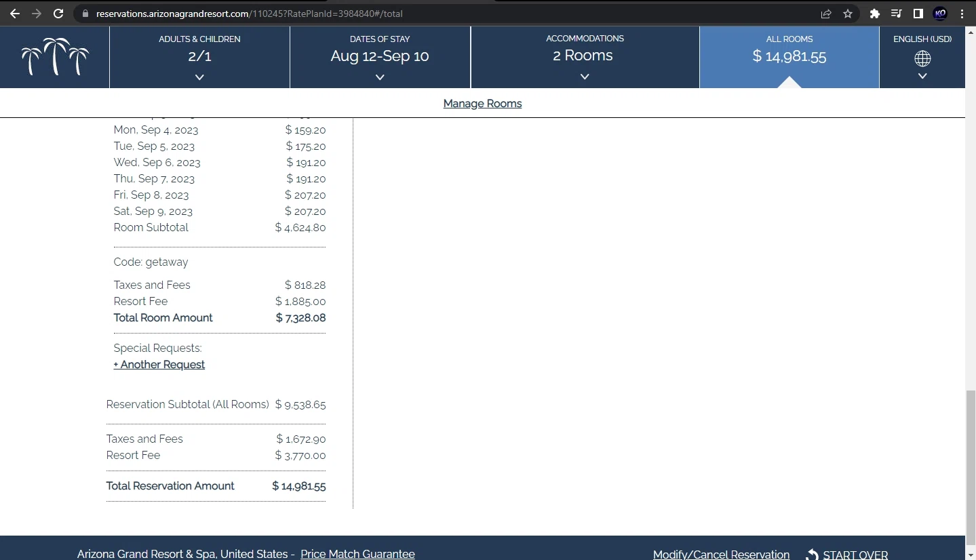This screenshot has width=976, height=560.
Task: Expand the Dates of Stay chevron
Action: pos(380,77)
